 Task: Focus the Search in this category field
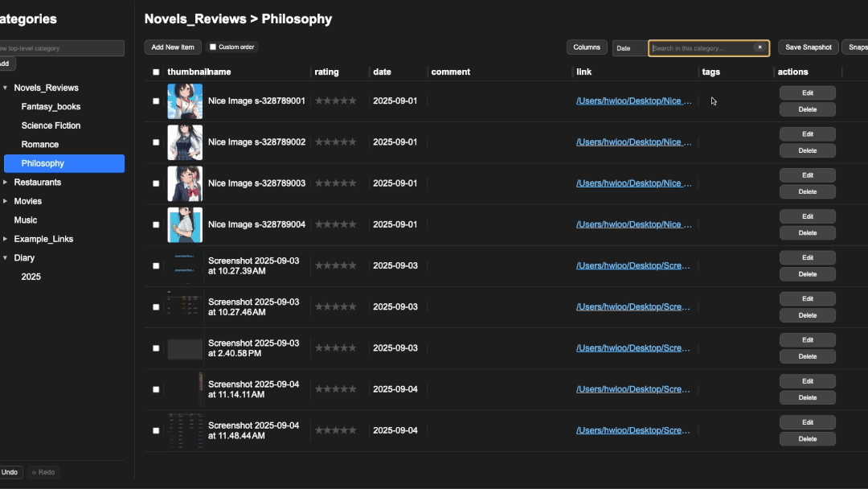pyautogui.click(x=701, y=48)
